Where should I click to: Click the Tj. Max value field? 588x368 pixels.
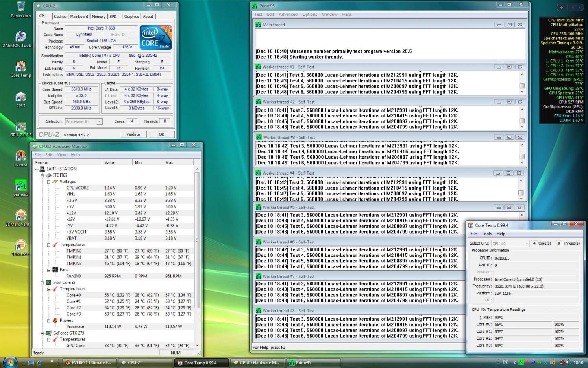coord(536,317)
